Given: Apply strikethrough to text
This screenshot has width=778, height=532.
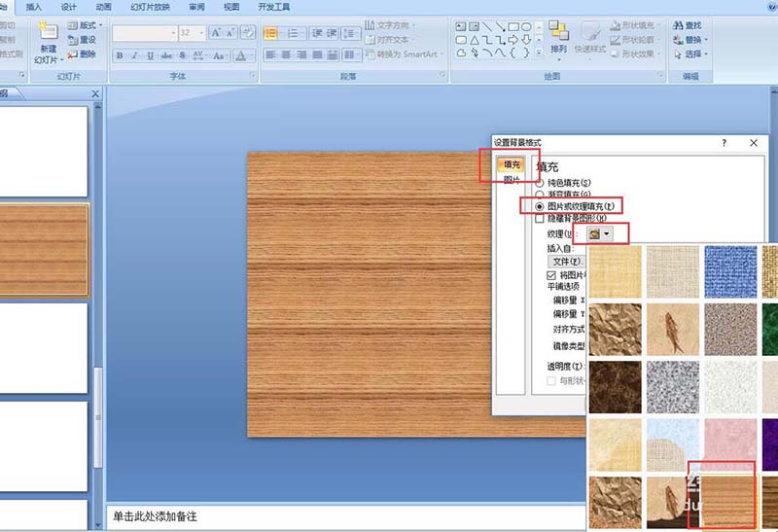Looking at the screenshot, I should pyautogui.click(x=166, y=55).
